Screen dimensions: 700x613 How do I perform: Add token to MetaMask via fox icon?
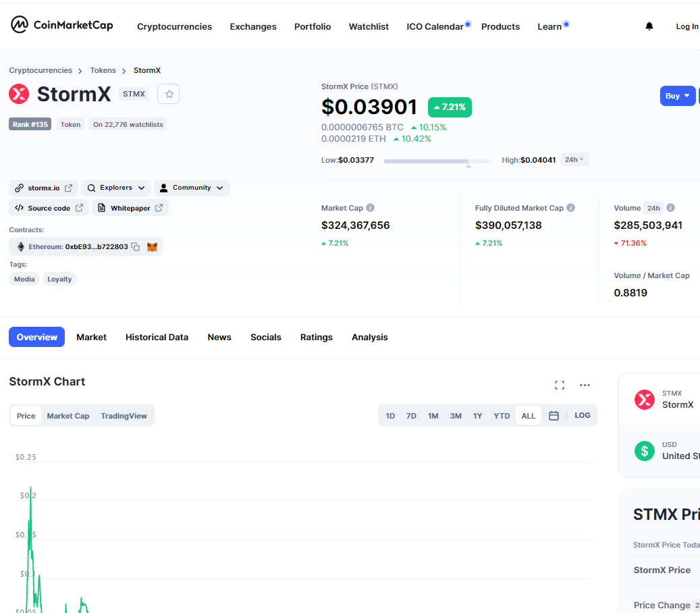pyautogui.click(x=153, y=246)
